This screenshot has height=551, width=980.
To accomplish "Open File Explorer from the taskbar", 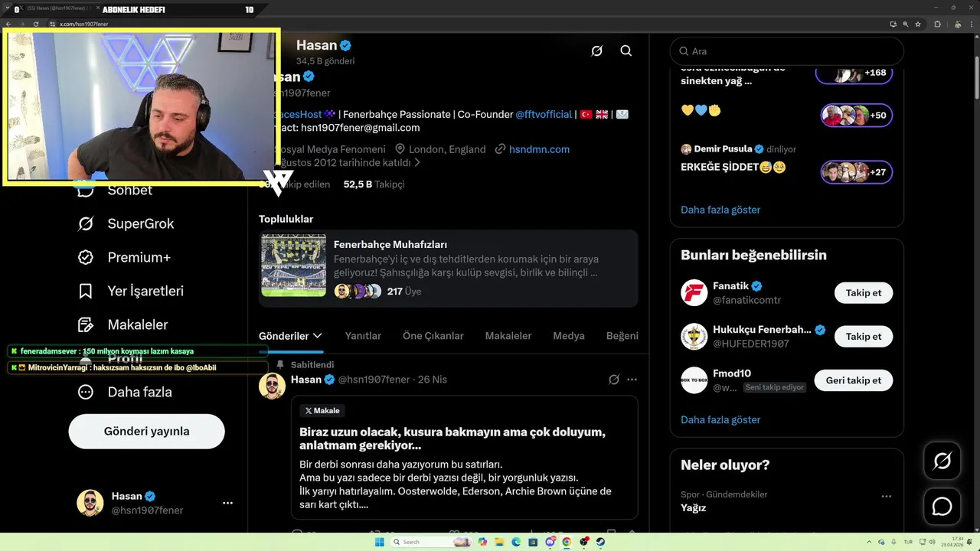I will point(499,542).
